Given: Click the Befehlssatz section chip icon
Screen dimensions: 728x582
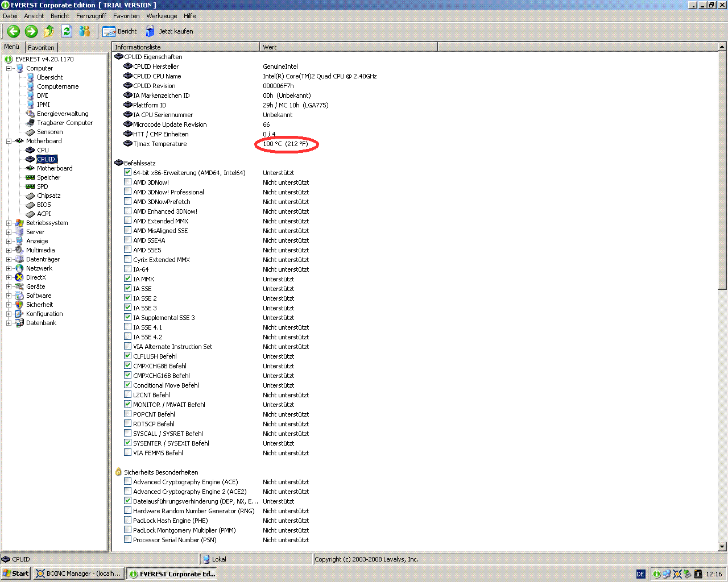Looking at the screenshot, I should point(119,163).
